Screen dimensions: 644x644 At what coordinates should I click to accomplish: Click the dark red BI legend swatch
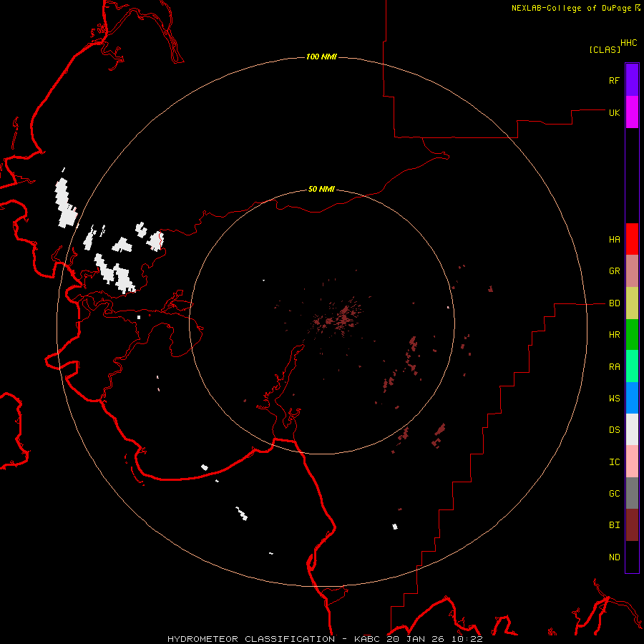click(x=632, y=525)
